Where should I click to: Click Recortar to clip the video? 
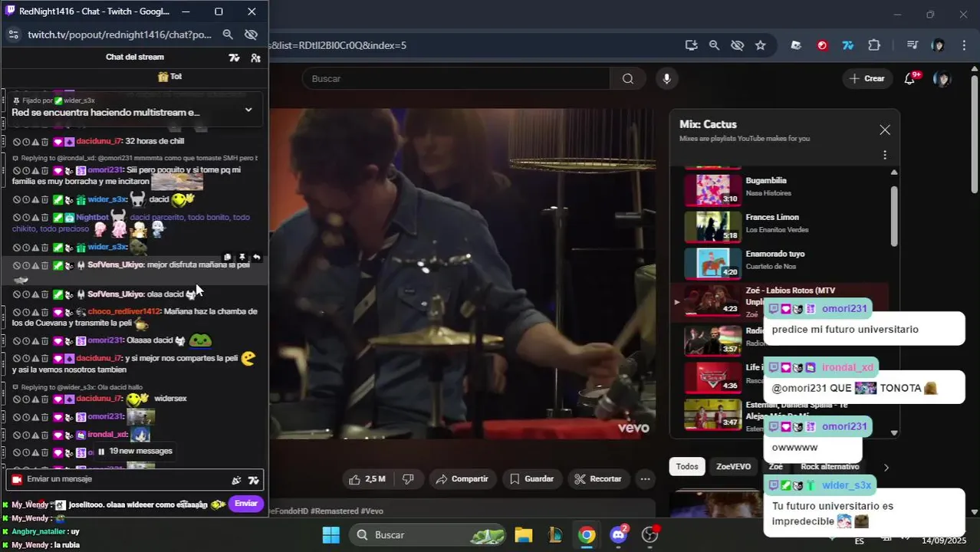598,479
